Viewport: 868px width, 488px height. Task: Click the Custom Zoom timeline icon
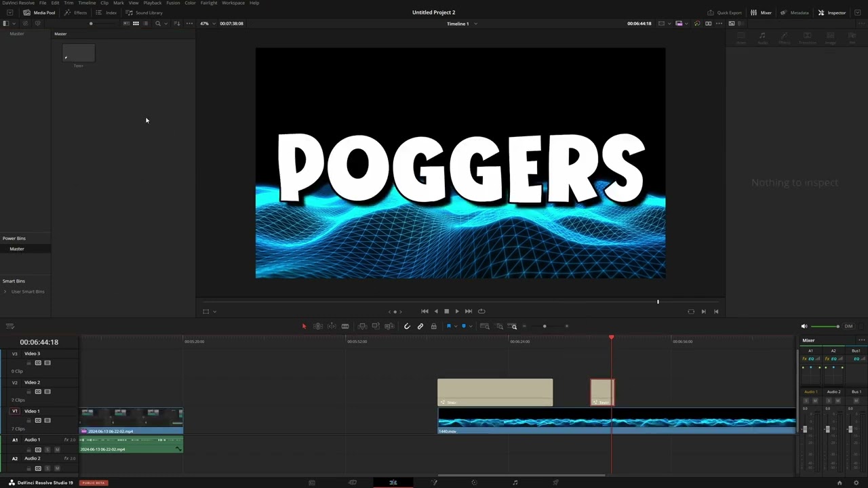click(x=513, y=326)
